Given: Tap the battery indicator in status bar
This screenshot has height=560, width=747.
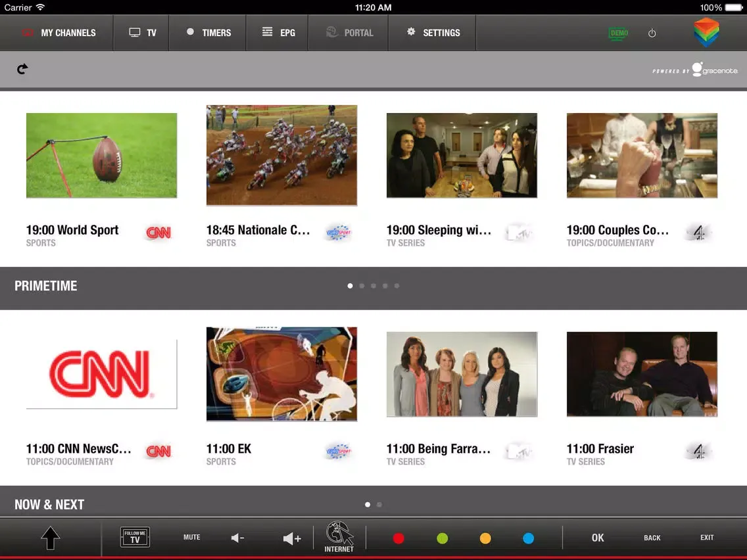Looking at the screenshot, I should (734, 7).
